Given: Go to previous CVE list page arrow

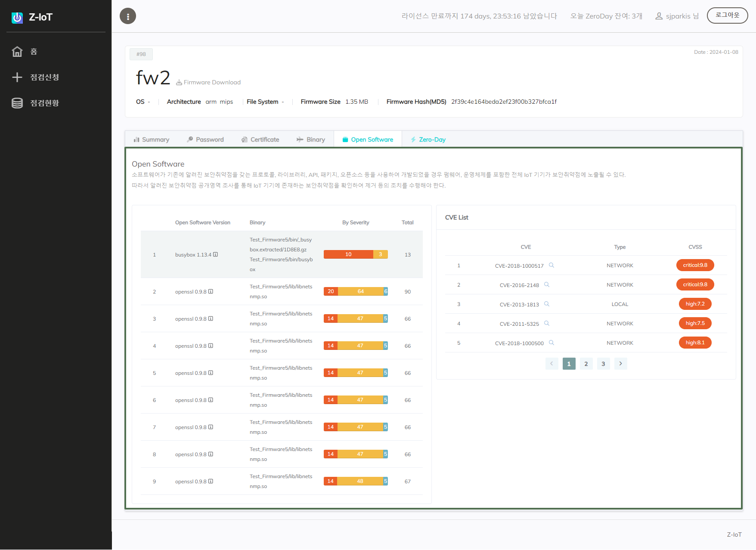Looking at the screenshot, I should coord(552,364).
